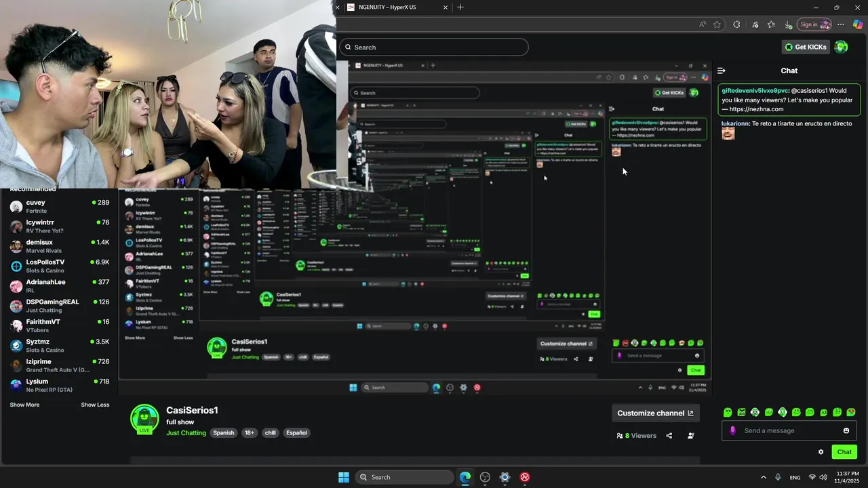Screen dimensions: 868x488
Task: Open Microsoft Edge from the taskbar
Action: point(465,477)
